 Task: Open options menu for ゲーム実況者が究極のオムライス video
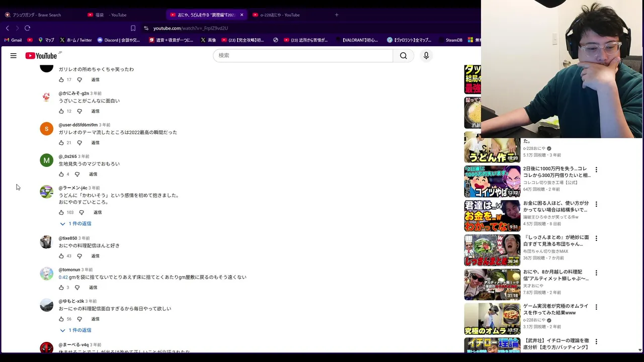[596, 307]
